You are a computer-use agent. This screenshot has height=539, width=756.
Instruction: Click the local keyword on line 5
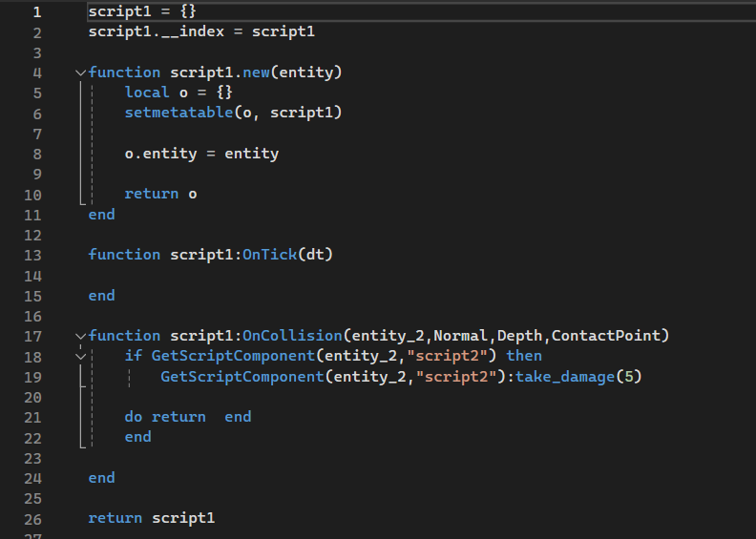[x=147, y=93]
